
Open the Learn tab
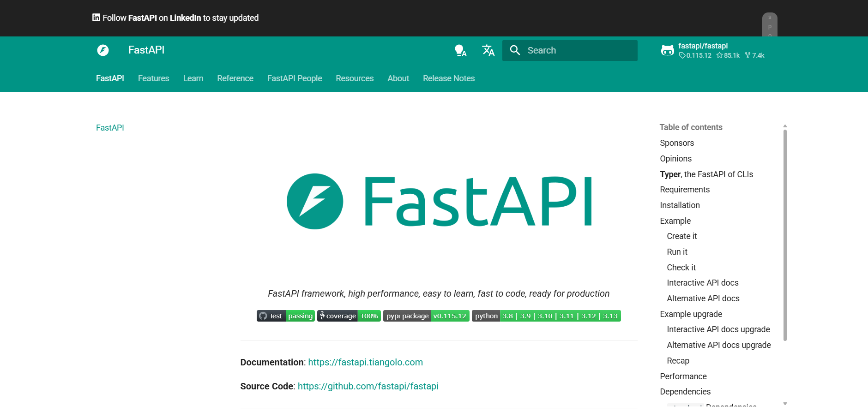[193, 78]
